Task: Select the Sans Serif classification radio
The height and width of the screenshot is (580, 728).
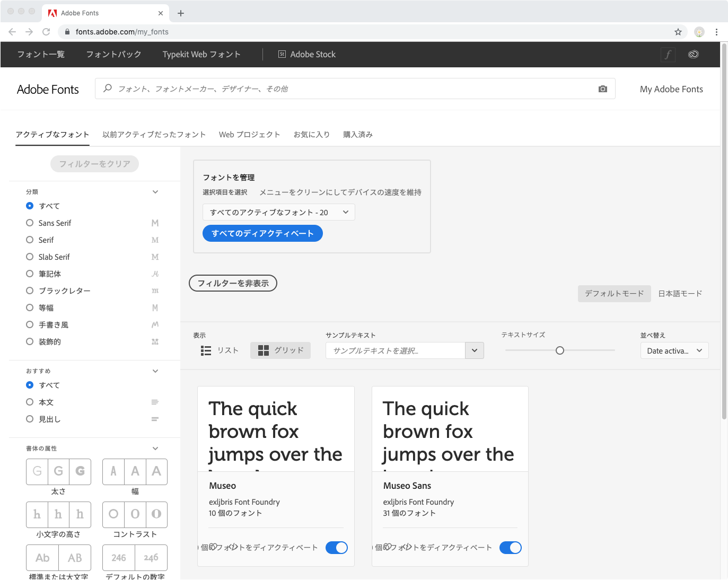Action: coord(30,223)
